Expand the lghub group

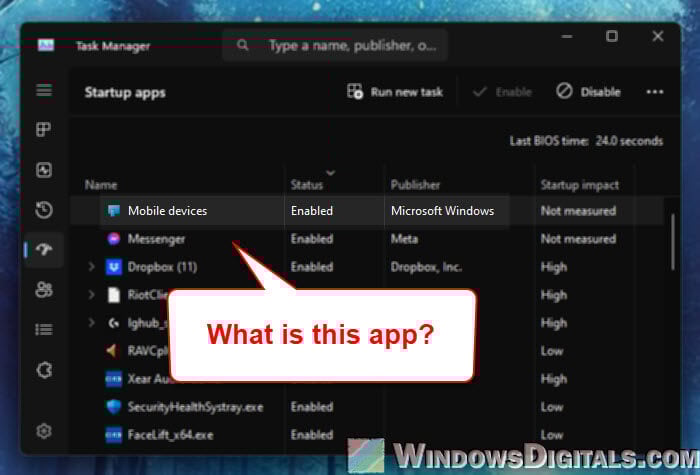coord(92,322)
